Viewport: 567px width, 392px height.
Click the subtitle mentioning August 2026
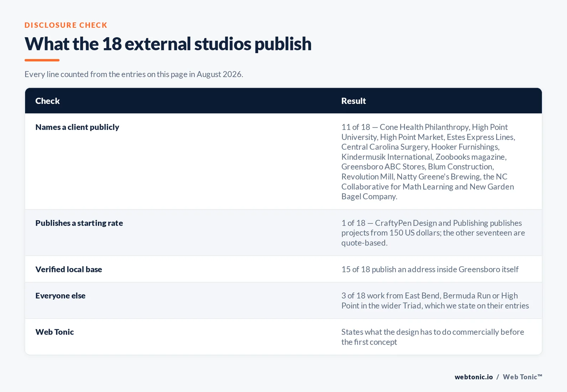[x=134, y=74]
